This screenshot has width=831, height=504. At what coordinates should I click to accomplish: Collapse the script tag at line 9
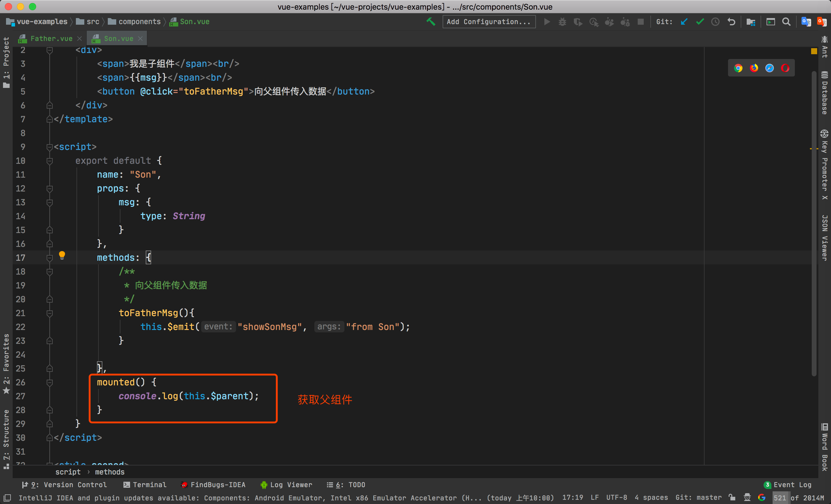[x=50, y=147]
